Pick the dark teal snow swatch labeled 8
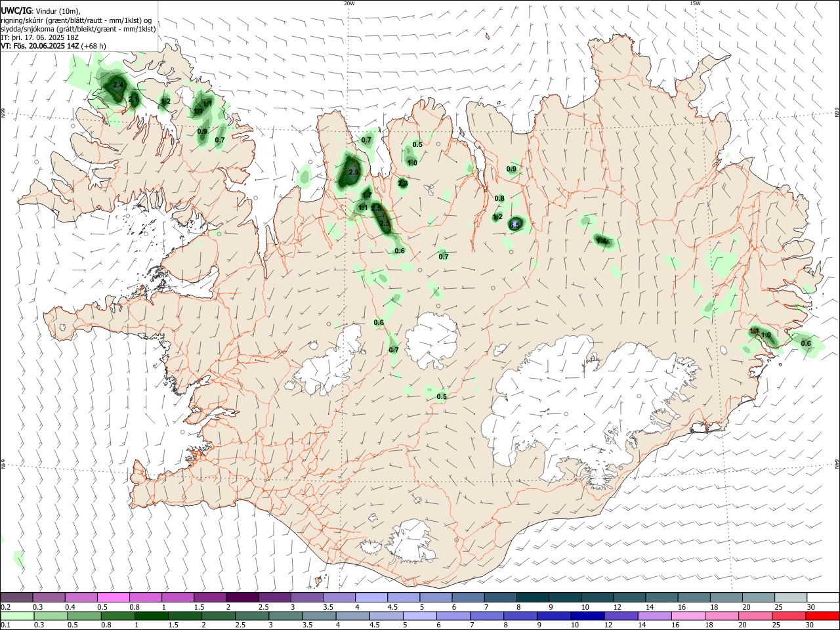Screen dimensions: 840x630 [532, 597]
